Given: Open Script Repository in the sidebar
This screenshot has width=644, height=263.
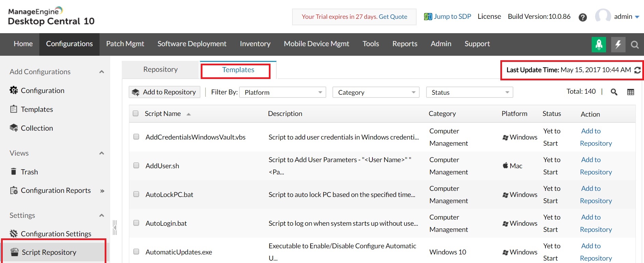Looking at the screenshot, I should pos(49,252).
